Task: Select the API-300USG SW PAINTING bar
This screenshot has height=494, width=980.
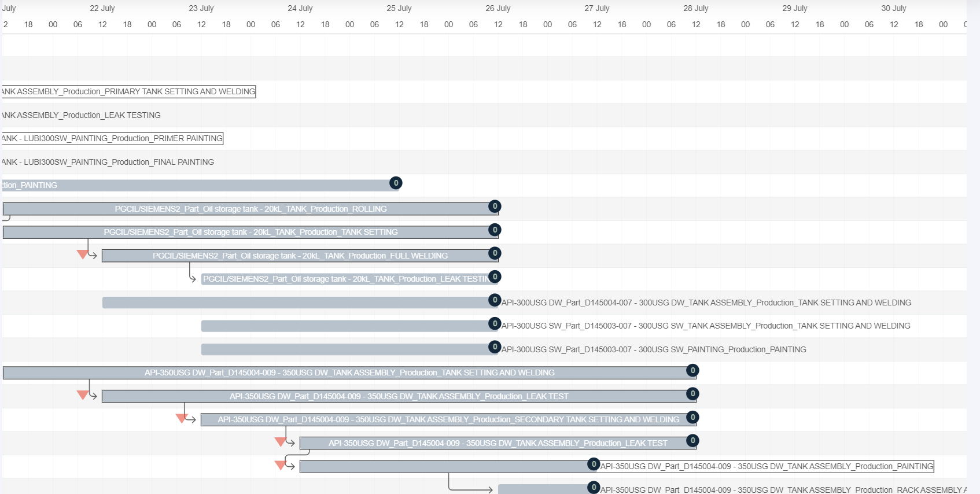Action: pos(349,349)
